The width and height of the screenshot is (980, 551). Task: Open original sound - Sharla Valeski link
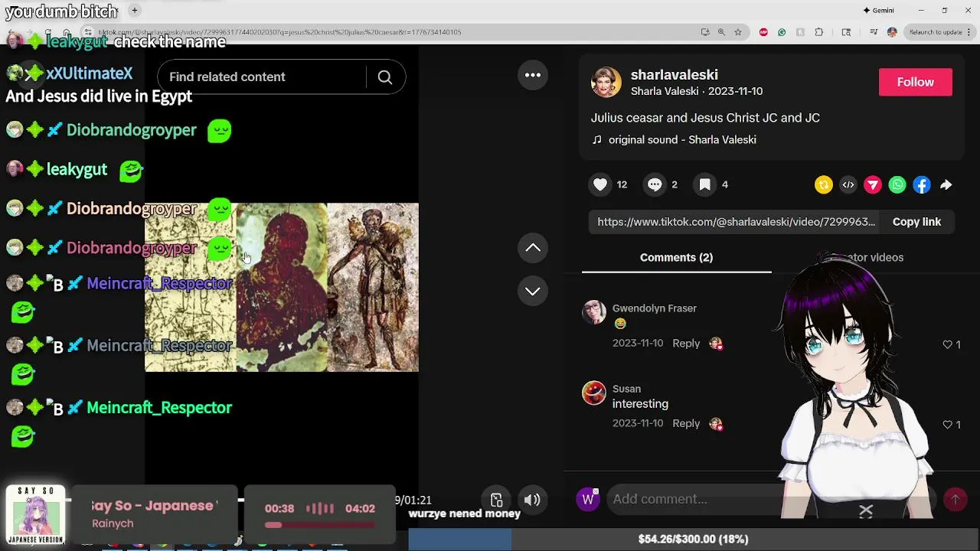coord(682,139)
